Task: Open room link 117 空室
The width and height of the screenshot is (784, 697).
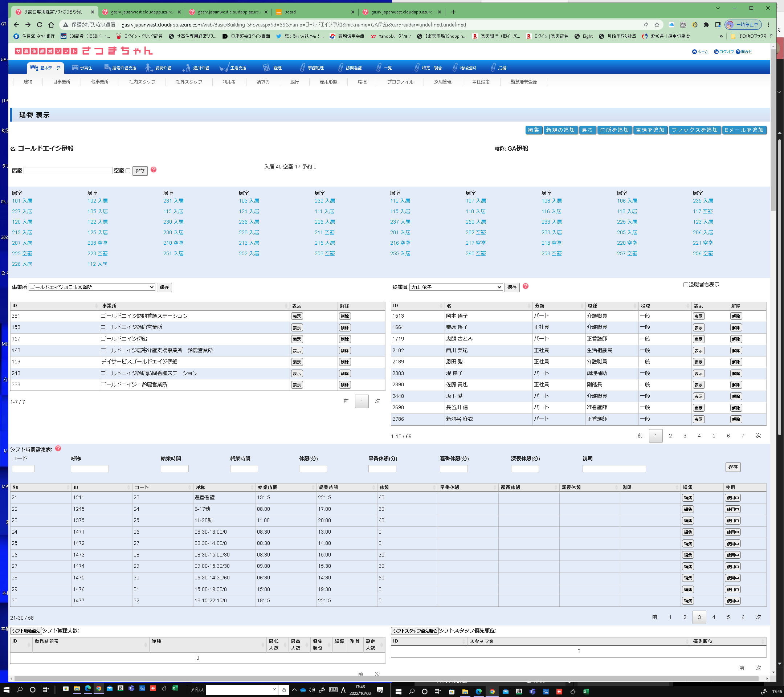Action: pyautogui.click(x=702, y=211)
